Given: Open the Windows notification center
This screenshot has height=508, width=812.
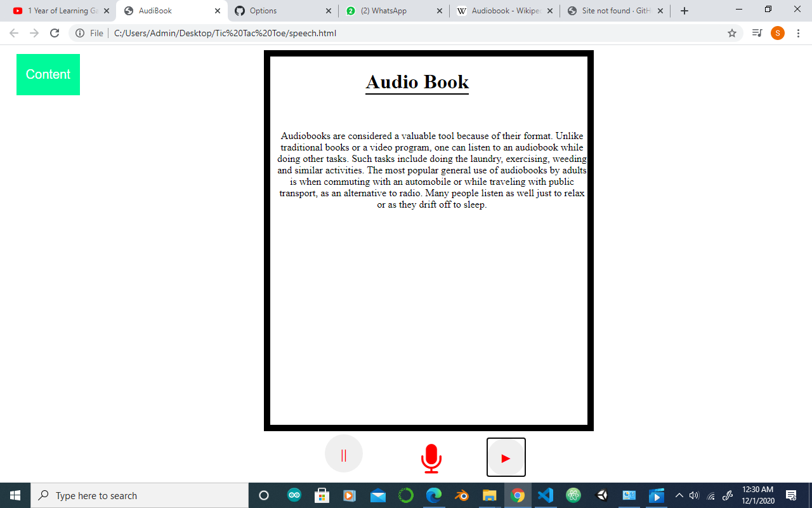Looking at the screenshot, I should pyautogui.click(x=791, y=495).
